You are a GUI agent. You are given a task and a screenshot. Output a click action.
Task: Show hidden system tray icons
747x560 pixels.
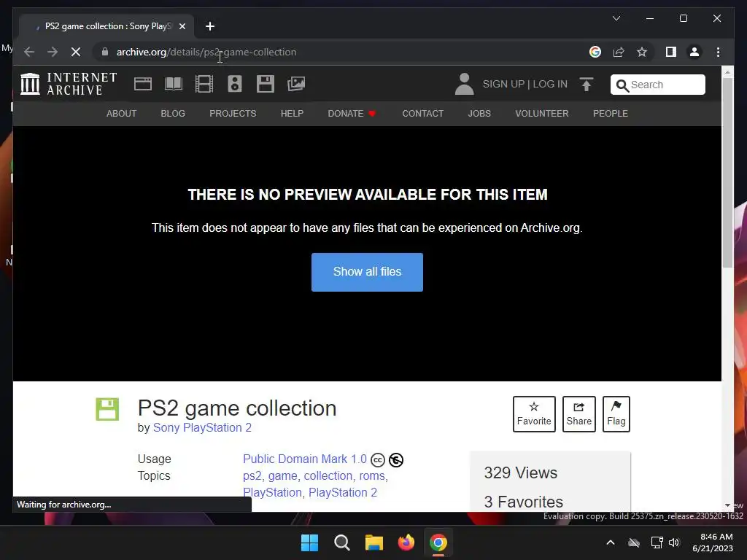(x=611, y=542)
